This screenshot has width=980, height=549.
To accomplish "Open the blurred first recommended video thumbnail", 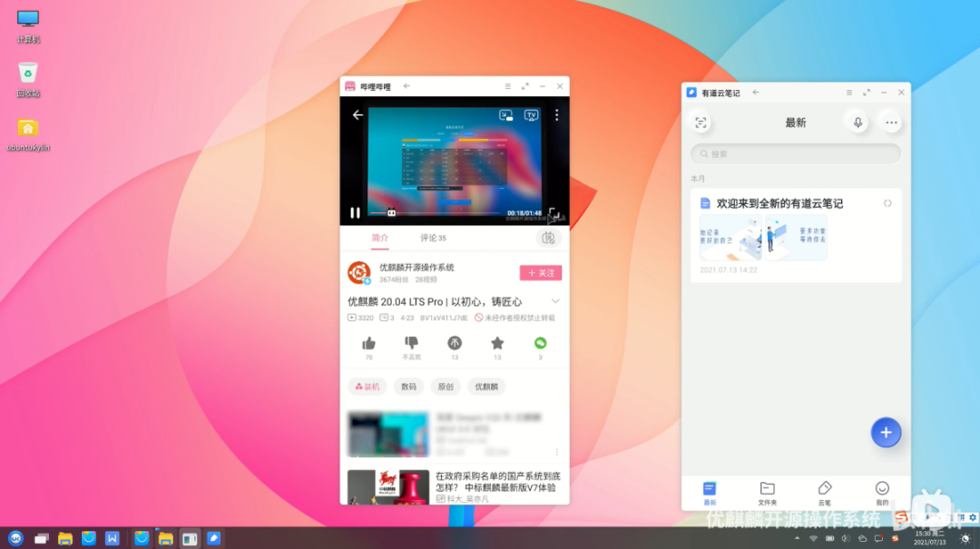I will (x=388, y=434).
